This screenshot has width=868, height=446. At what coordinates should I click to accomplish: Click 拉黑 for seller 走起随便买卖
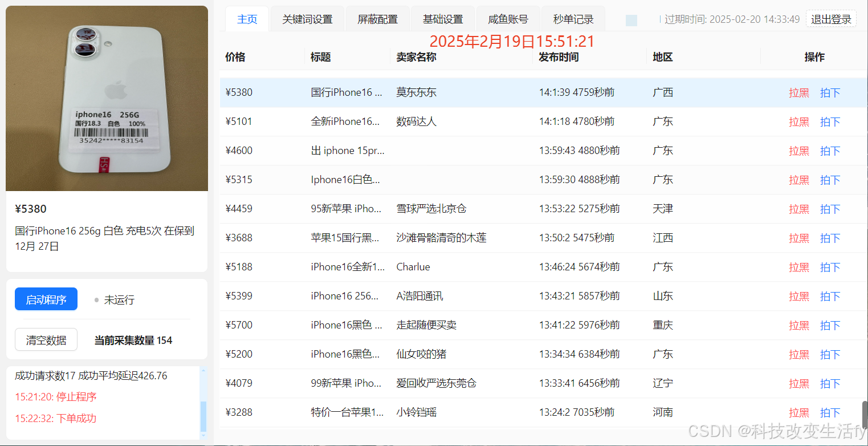click(x=799, y=325)
